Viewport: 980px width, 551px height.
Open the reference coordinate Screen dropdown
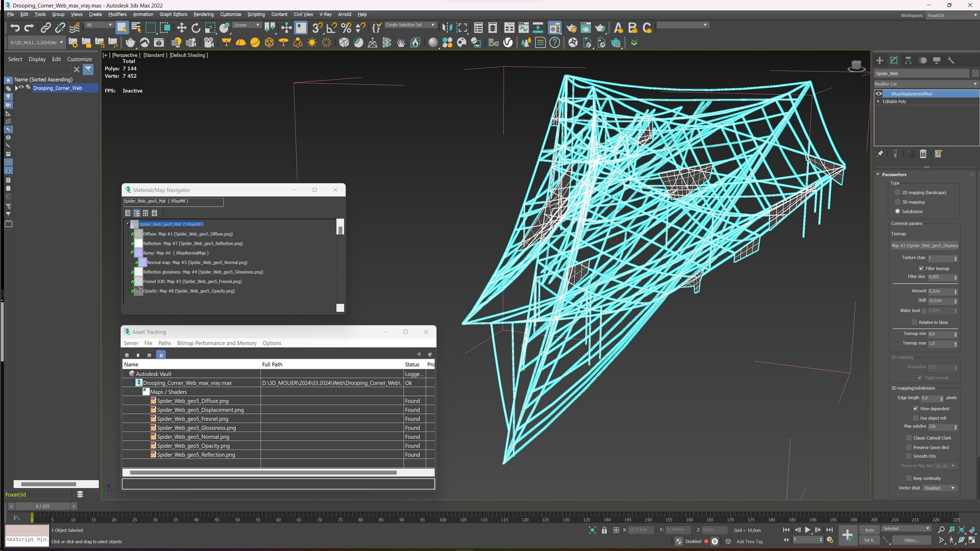248,25
